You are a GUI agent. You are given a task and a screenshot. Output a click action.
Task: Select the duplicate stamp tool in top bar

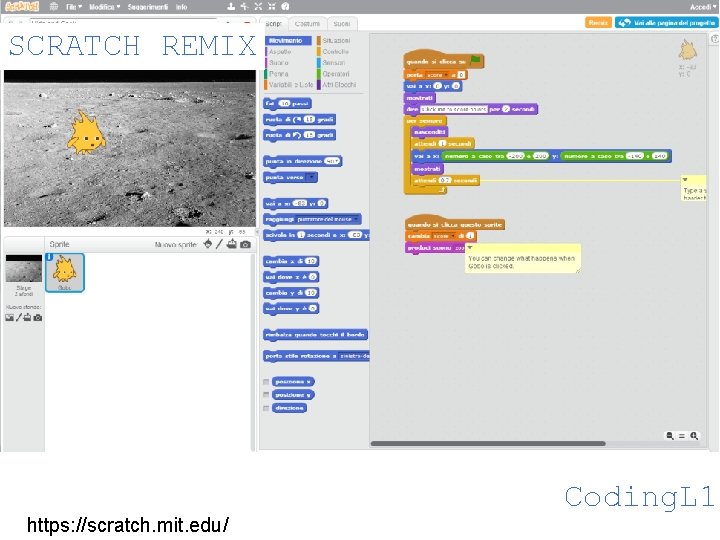pos(231,6)
